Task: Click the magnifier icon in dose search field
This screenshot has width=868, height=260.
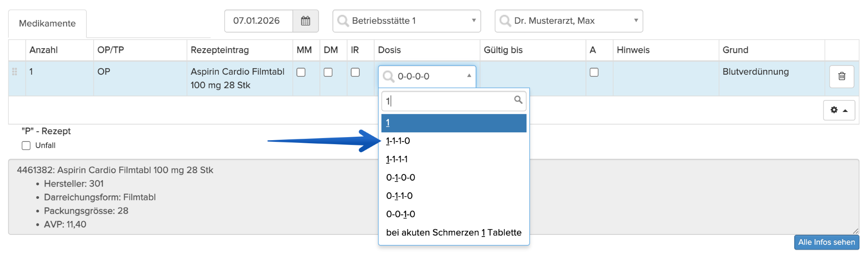Action: click(518, 100)
